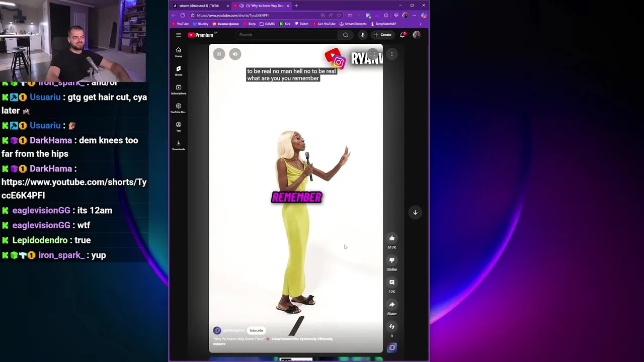Image resolution: width=644 pixels, height=362 pixels.
Task: Open the sound source thumbnail
Action: [392, 347]
